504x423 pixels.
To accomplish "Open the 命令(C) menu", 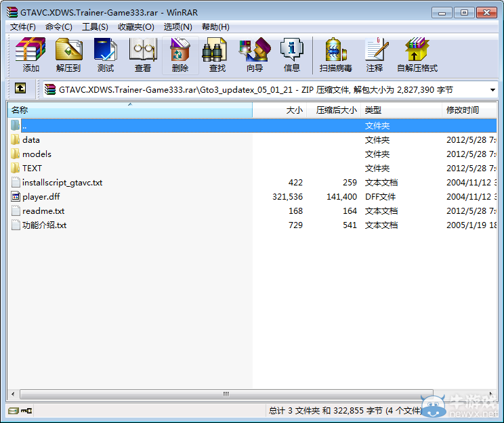I will click(x=59, y=27).
